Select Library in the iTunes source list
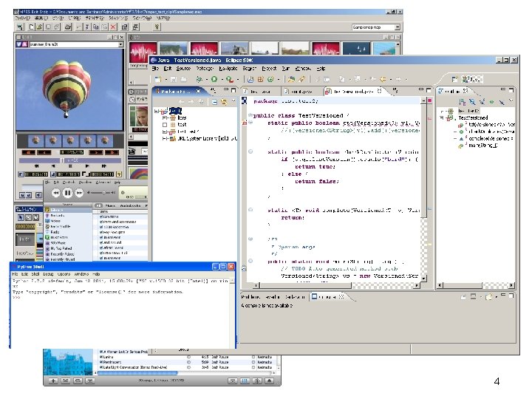This screenshot has height=399, width=532. [55, 211]
